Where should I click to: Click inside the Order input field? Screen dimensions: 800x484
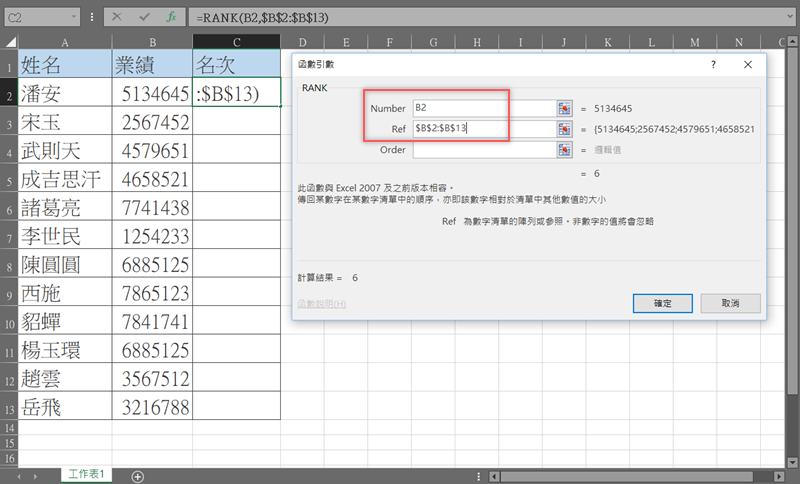pos(483,150)
